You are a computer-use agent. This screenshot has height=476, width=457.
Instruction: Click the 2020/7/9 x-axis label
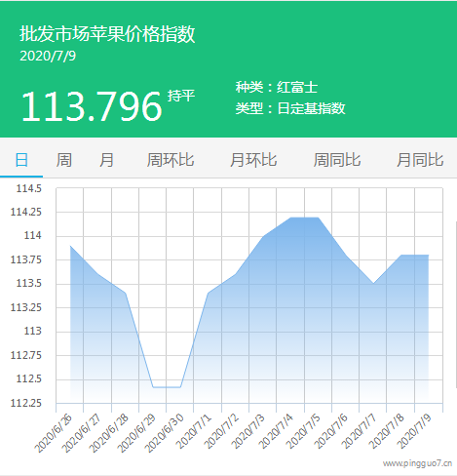(414, 431)
